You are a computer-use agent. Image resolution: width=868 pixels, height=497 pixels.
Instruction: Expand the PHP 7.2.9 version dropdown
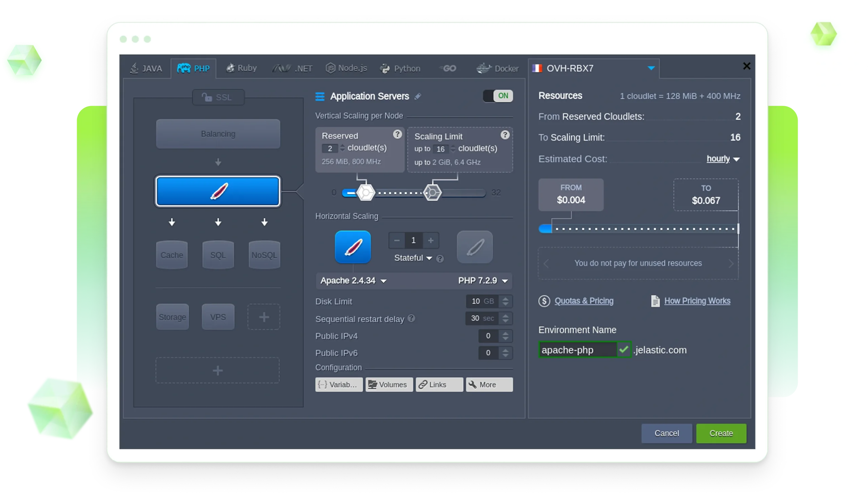(x=483, y=281)
